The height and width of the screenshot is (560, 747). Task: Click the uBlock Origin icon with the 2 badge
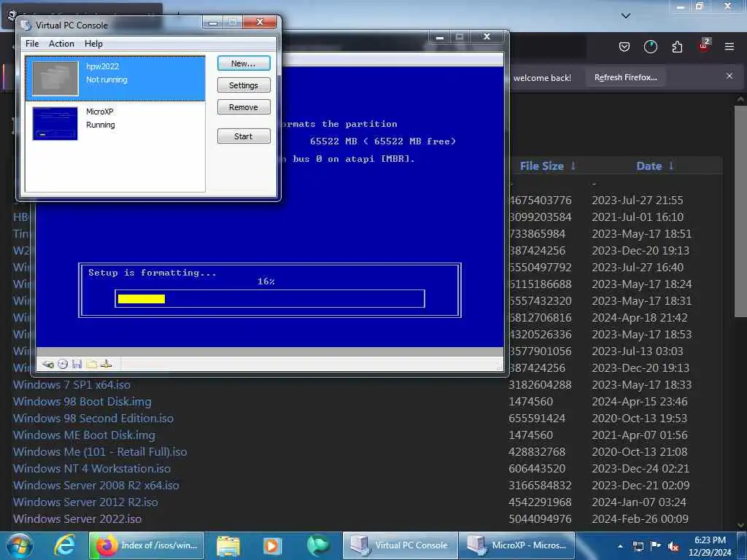pos(704,46)
